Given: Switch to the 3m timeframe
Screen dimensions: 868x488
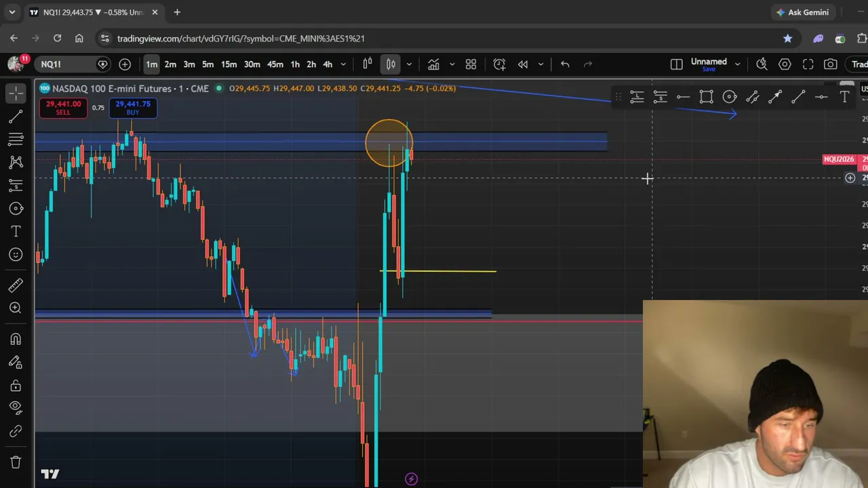Looking at the screenshot, I should (189, 64).
